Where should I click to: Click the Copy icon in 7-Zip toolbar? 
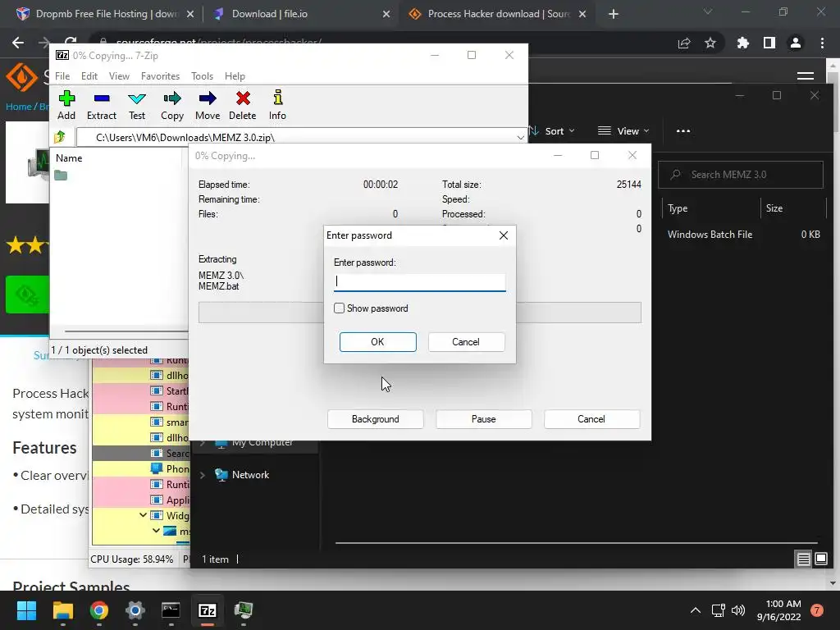172,98
